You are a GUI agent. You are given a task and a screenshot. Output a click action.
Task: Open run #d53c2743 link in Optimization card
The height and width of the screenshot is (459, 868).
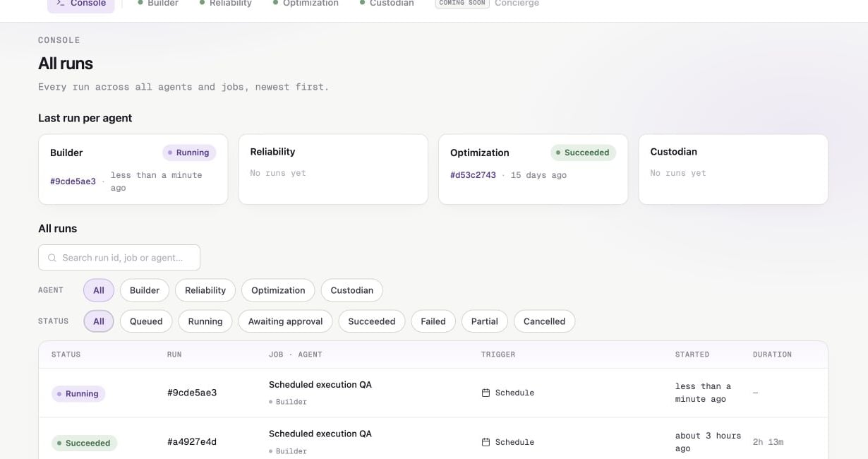pyautogui.click(x=473, y=175)
